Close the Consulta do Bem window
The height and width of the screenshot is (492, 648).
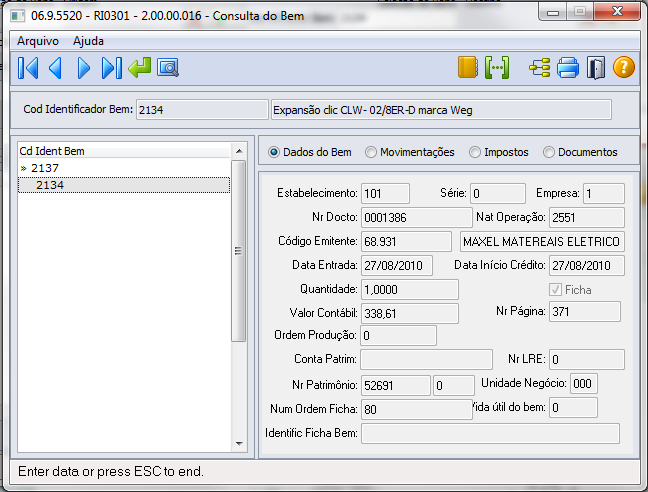coord(617,11)
